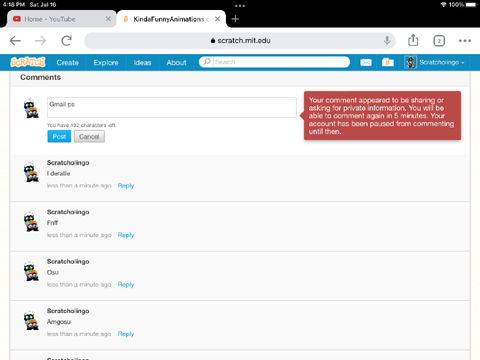
Task: Tap the browser share icon
Action: (413, 40)
